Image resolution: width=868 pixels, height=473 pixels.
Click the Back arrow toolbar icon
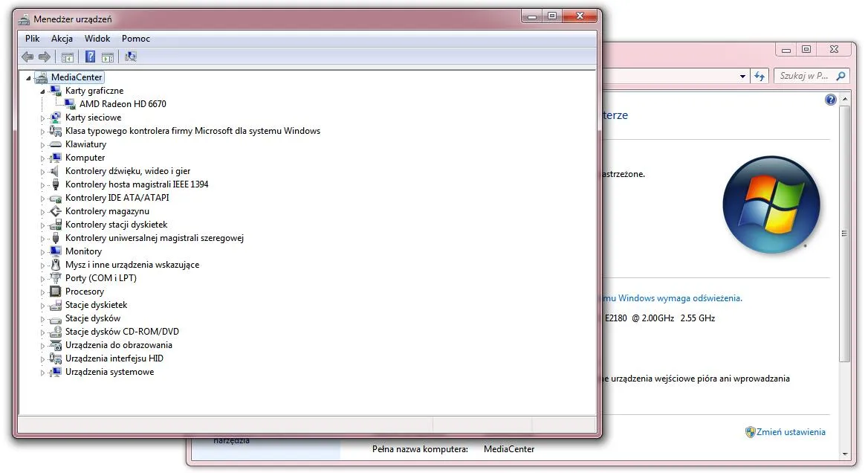click(27, 57)
